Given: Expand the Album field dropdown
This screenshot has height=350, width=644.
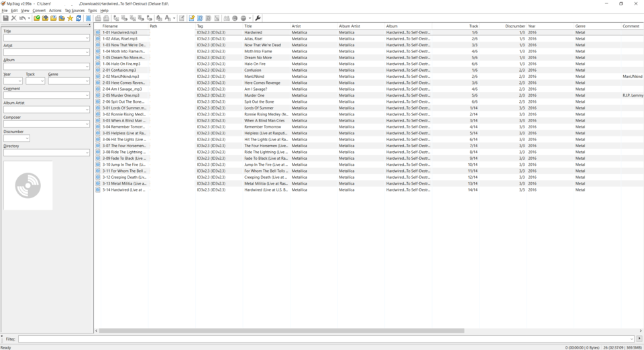Looking at the screenshot, I should click(87, 67).
